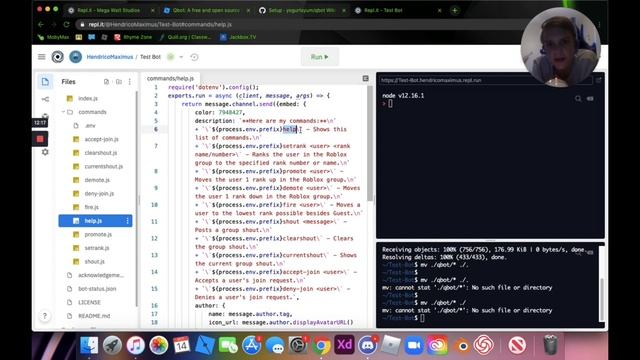640x360 pixels.
Task: Open help.js row three-dot options
Action: 127,221
